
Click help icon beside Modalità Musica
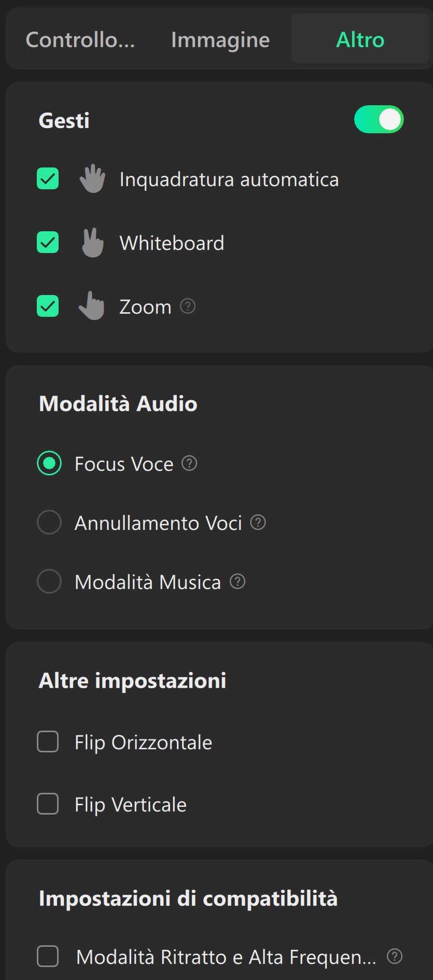(x=238, y=582)
